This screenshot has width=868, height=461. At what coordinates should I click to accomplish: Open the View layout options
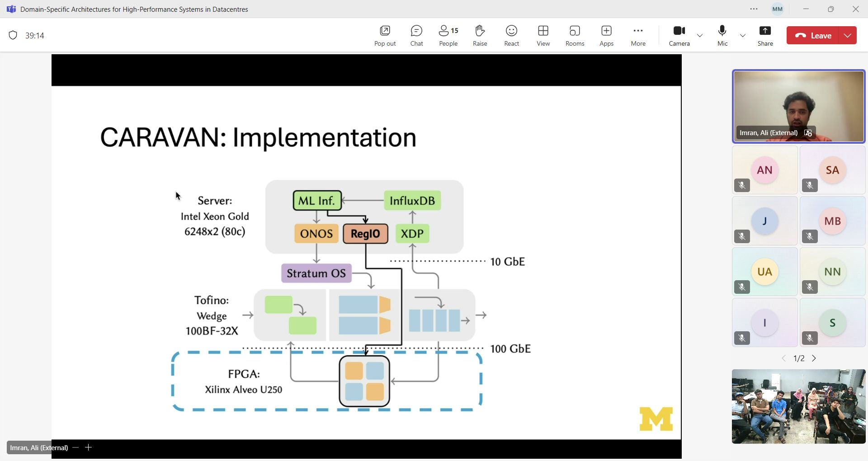543,36
